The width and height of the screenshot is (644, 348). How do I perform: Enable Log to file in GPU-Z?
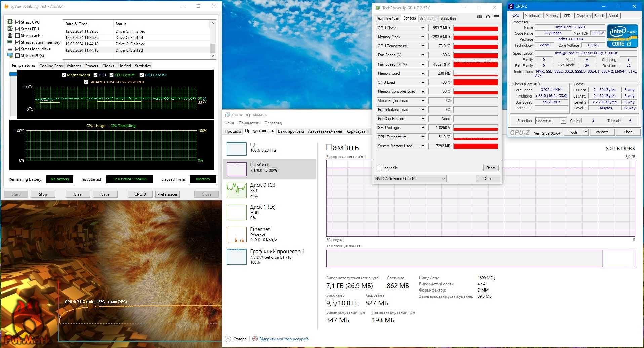click(x=379, y=168)
